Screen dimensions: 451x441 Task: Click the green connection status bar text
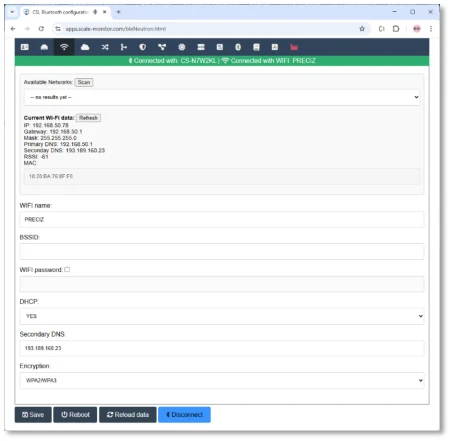click(222, 61)
